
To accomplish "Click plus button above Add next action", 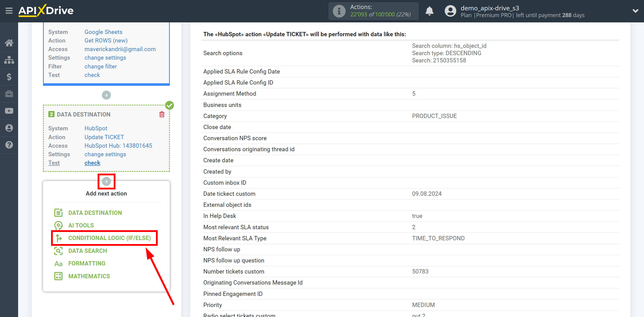I will coord(106,181).
